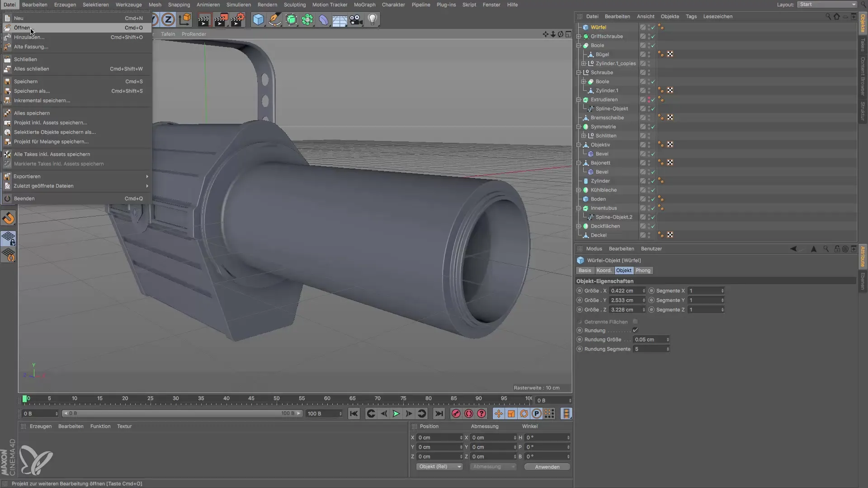Screen dimensions: 868x488
Task: Select the spline pen tool icon
Action: pyautogui.click(x=274, y=19)
